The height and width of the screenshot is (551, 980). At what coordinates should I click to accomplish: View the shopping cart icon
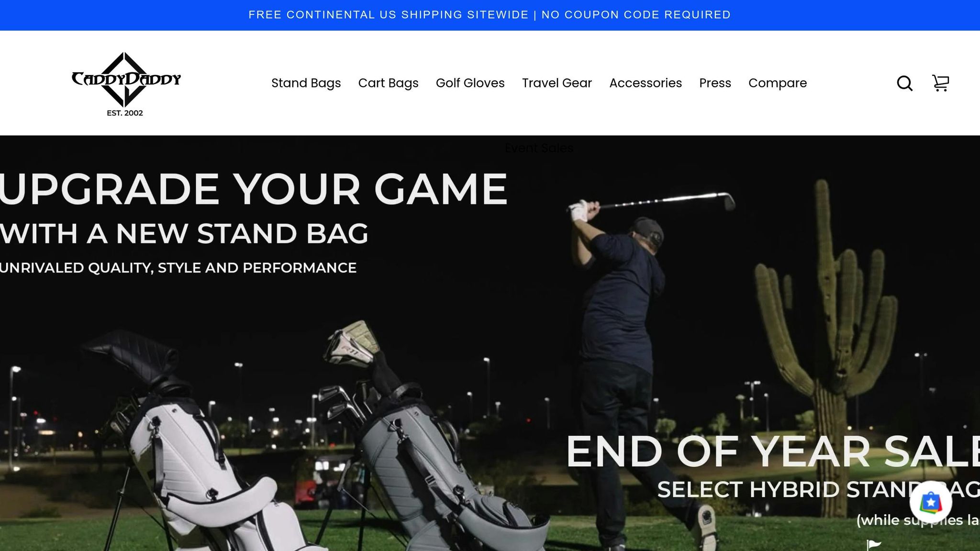940,83
